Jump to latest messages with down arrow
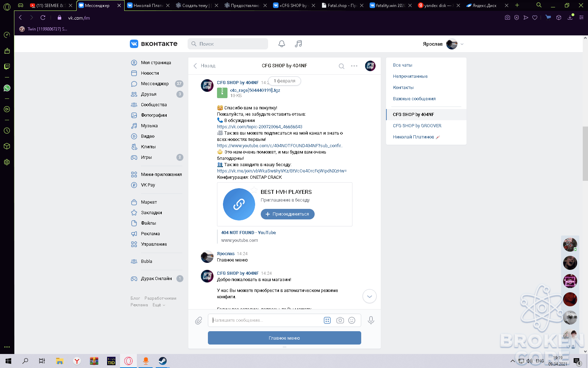The width and height of the screenshot is (588, 368). pos(369,297)
